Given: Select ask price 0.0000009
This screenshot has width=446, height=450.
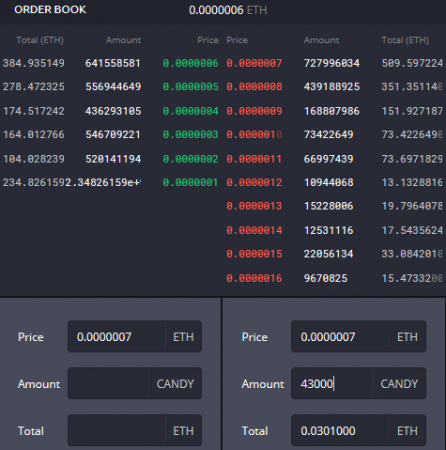Looking at the screenshot, I should click(254, 111).
